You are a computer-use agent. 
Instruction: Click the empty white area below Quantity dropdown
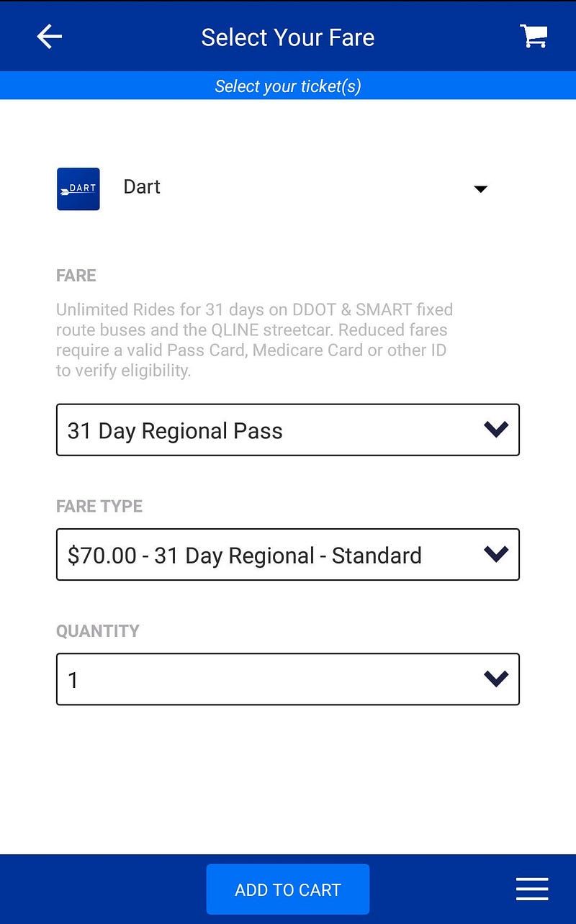(287, 777)
